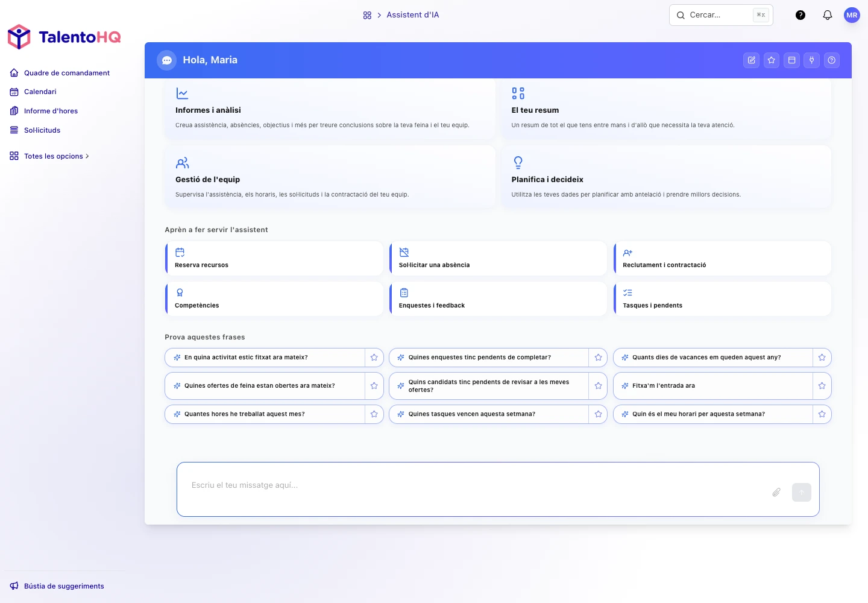Open the Enquestes i feedback tutorial
The height and width of the screenshot is (603, 868).
click(x=498, y=299)
